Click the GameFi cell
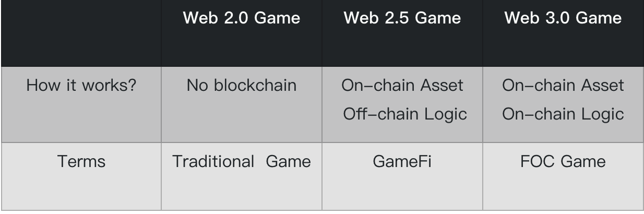 point(402,161)
